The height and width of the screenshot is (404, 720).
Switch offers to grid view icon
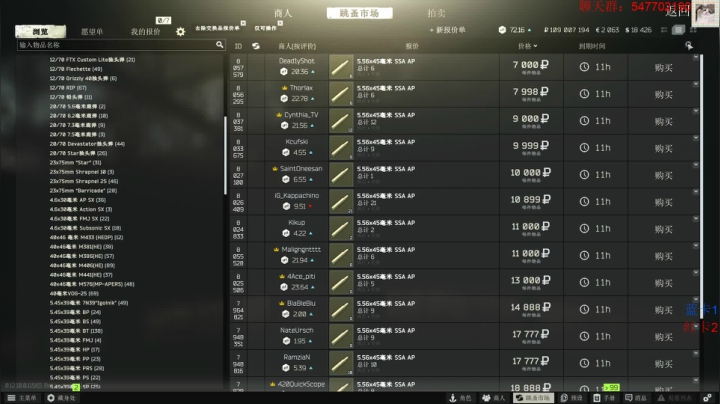(x=693, y=30)
